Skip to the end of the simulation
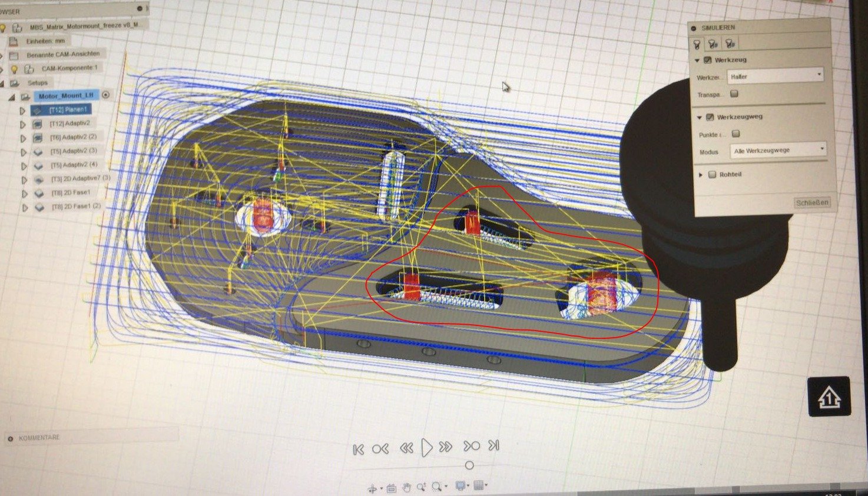The height and width of the screenshot is (496, 868). [x=494, y=446]
